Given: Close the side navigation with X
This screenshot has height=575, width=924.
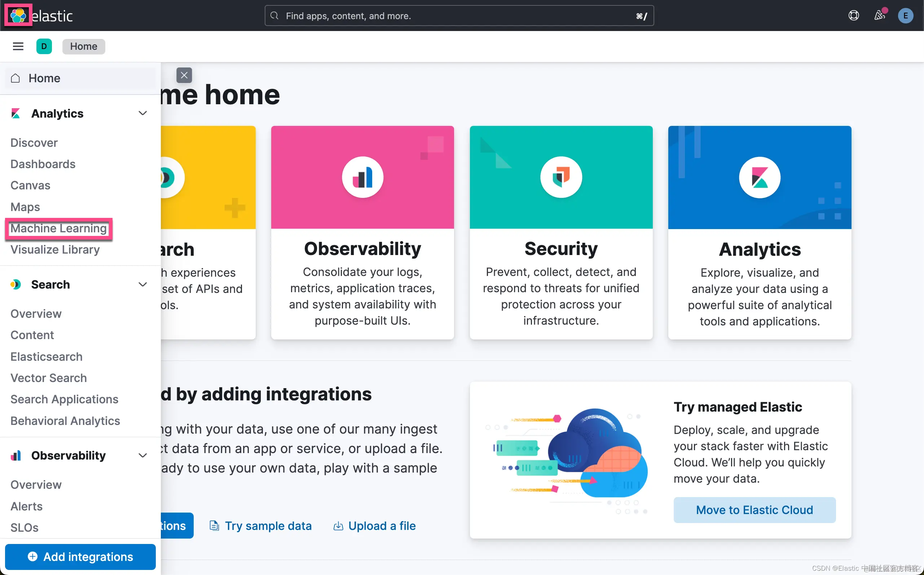Looking at the screenshot, I should pyautogui.click(x=184, y=75).
